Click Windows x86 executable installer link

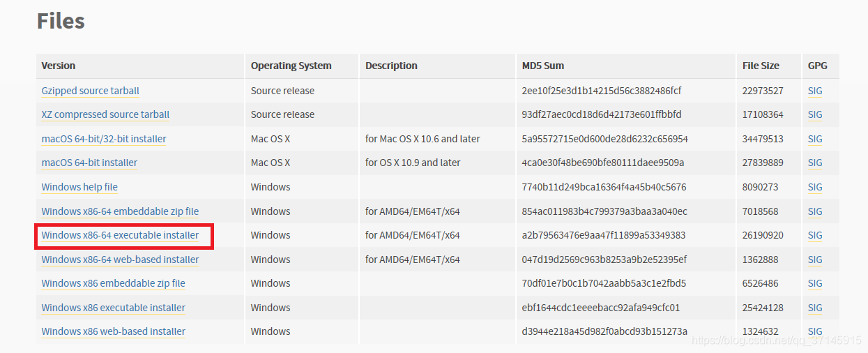(114, 308)
